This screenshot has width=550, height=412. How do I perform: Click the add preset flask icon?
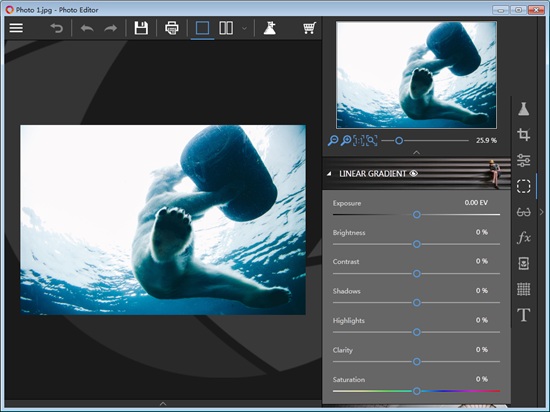(269, 28)
